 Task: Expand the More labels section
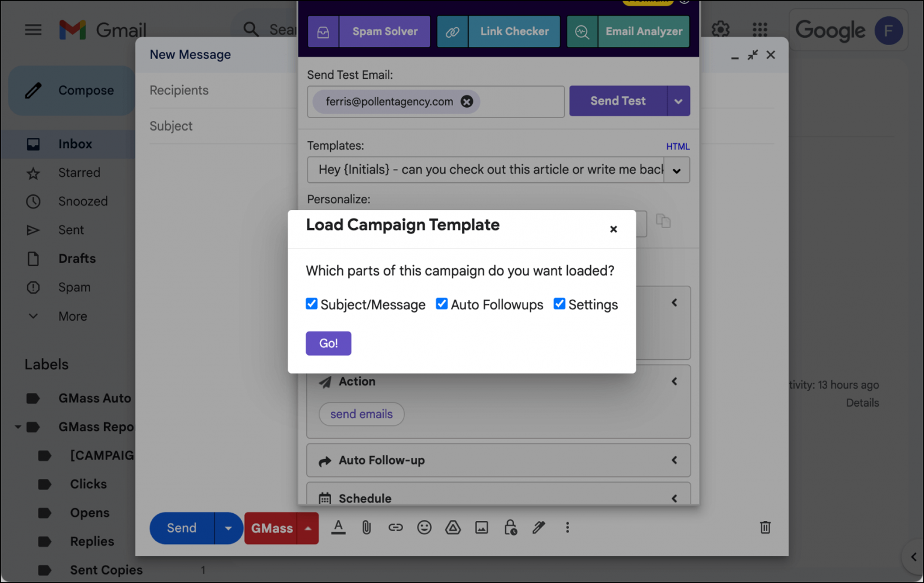pos(72,316)
